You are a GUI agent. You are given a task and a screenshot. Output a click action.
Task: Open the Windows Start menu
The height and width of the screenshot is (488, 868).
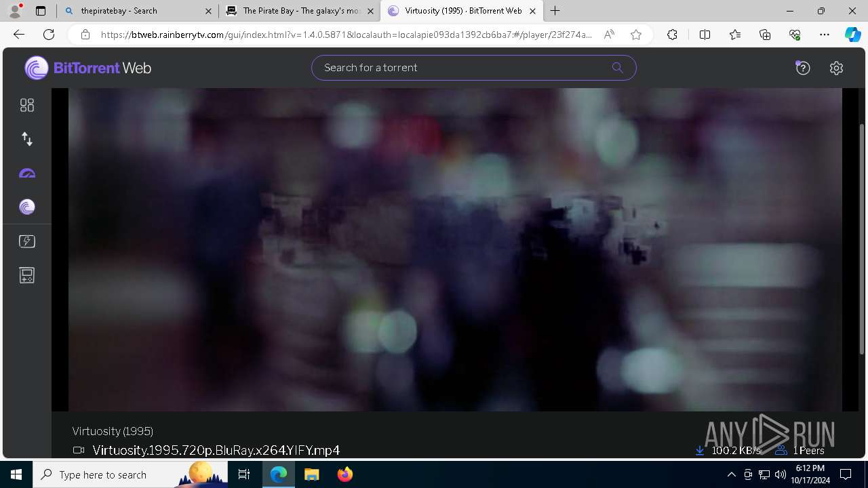pyautogui.click(x=16, y=474)
